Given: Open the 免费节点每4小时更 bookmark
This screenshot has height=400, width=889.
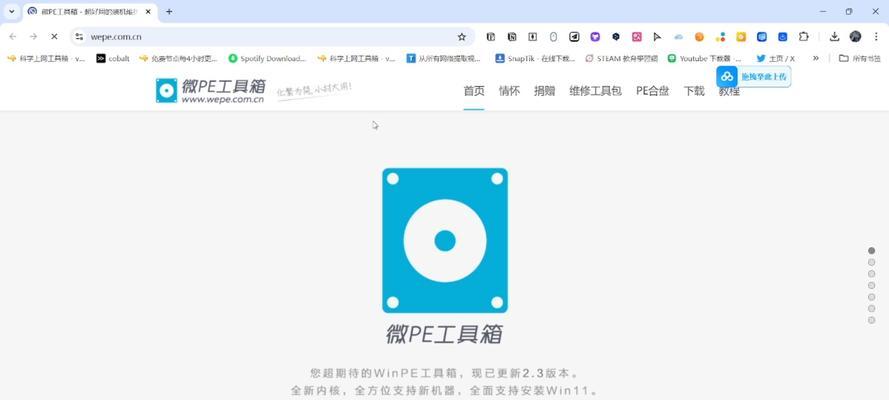Looking at the screenshot, I should [177, 58].
